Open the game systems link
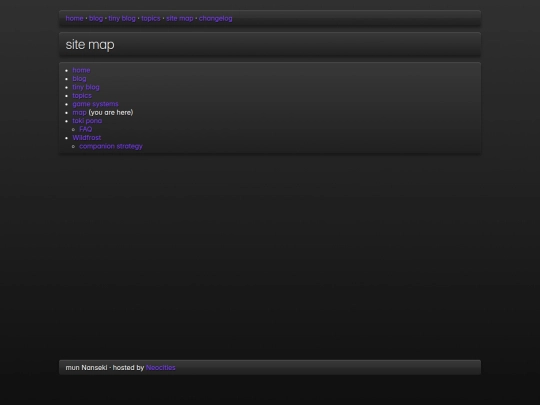 [95, 104]
